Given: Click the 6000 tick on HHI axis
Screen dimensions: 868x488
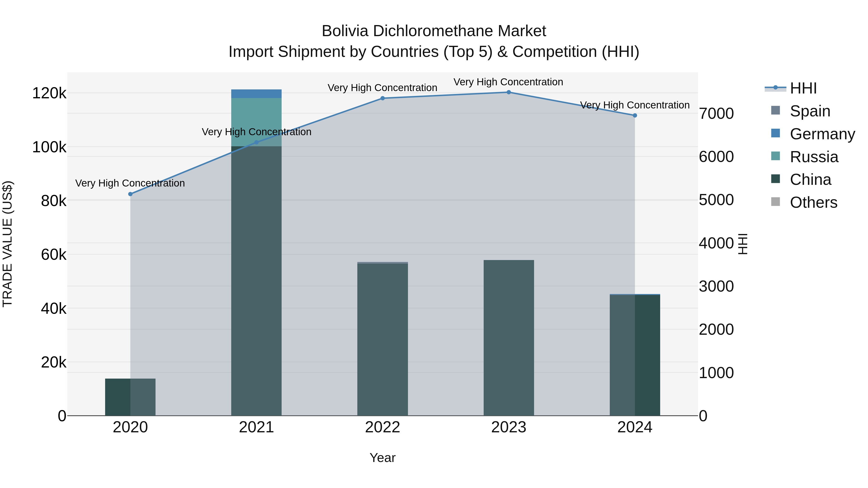Looking at the screenshot, I should (716, 157).
